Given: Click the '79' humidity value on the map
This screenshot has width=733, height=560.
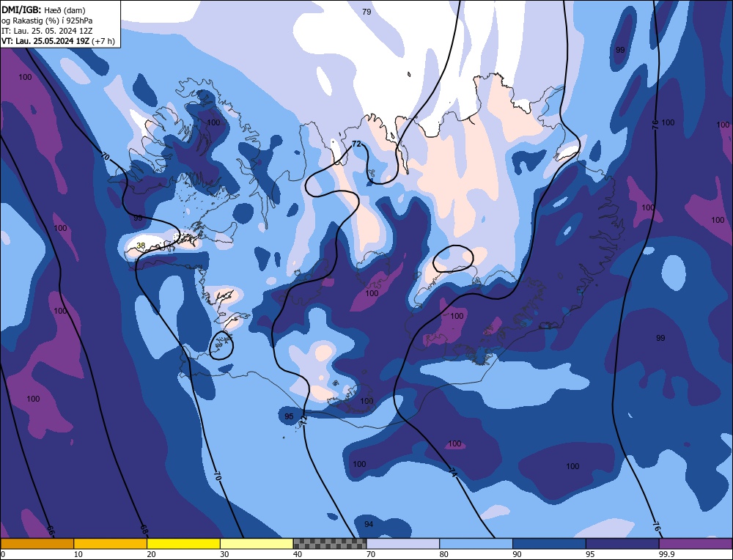Looking at the screenshot, I should pyautogui.click(x=366, y=12).
